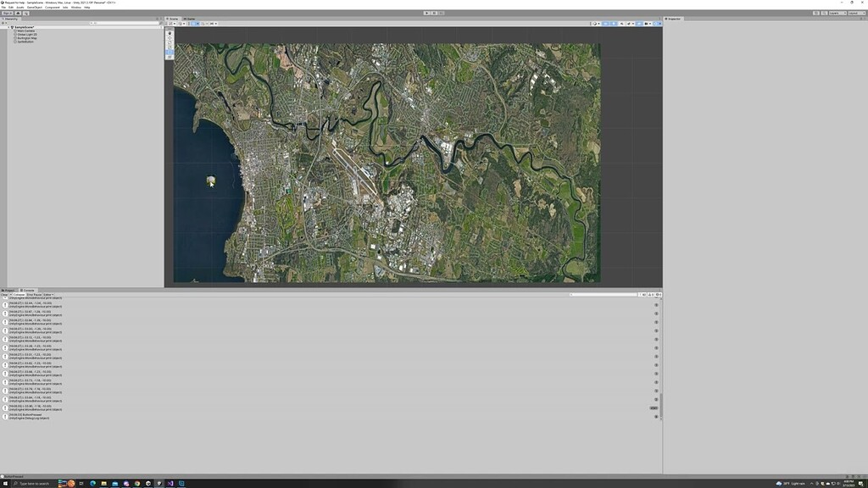Click Clear in the Console toolbar
Viewport: 868px width, 488px height.
tap(4, 294)
